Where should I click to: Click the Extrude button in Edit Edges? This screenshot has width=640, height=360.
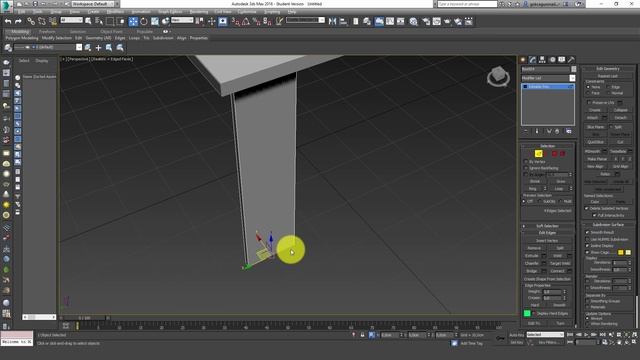pos(531,256)
